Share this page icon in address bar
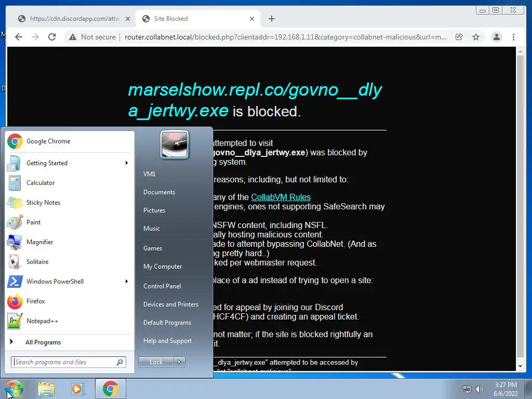 pos(459,37)
